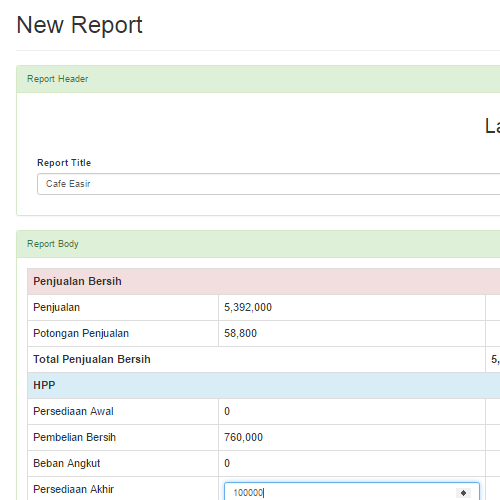Screen dimensions: 500x500
Task: Click the 760,000 Pembelian Bersih value
Action: tap(243, 437)
